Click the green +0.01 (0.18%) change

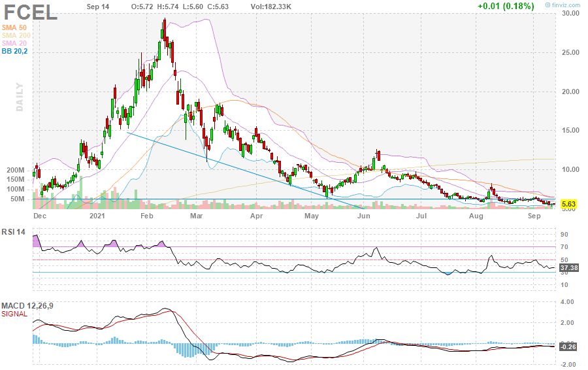(506, 6)
